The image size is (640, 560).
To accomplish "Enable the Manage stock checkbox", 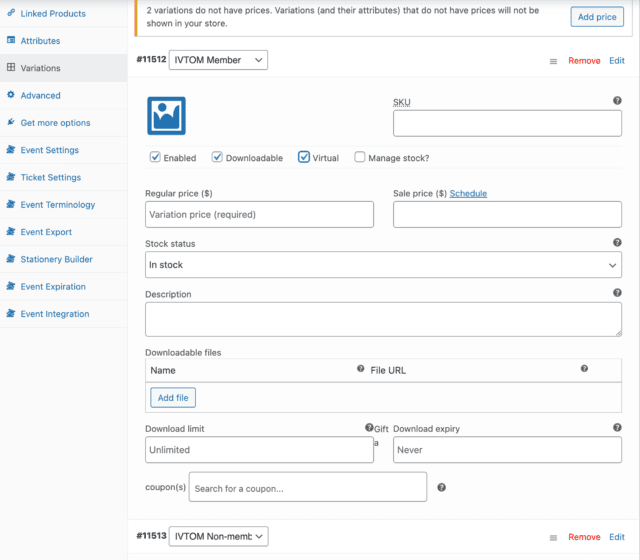I will (x=360, y=157).
